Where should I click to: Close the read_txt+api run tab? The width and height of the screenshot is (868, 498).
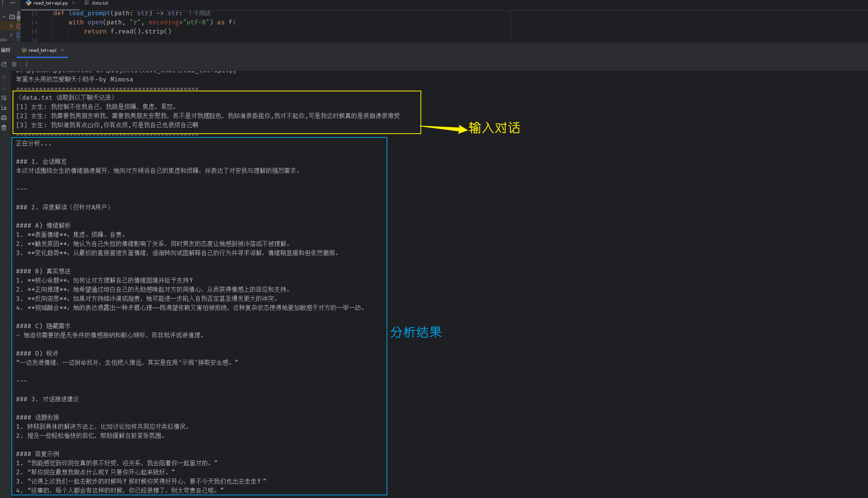point(62,50)
